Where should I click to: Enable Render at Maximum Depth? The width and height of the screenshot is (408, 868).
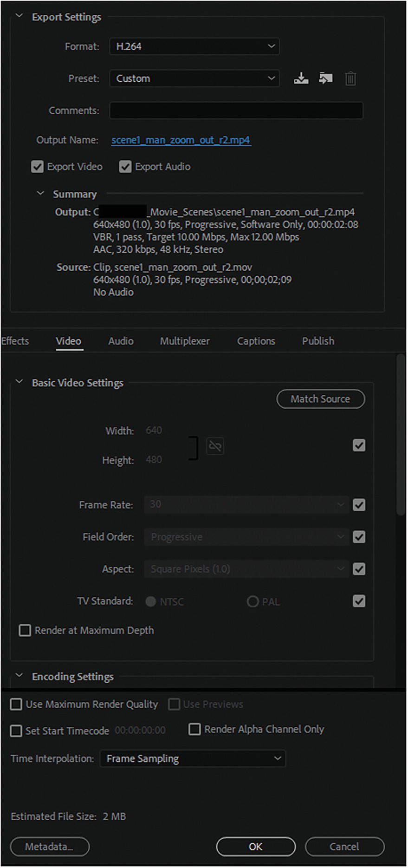click(x=25, y=630)
